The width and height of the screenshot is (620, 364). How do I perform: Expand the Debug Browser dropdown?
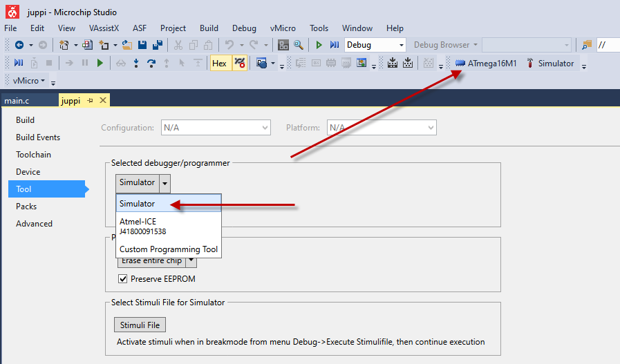[x=476, y=45]
